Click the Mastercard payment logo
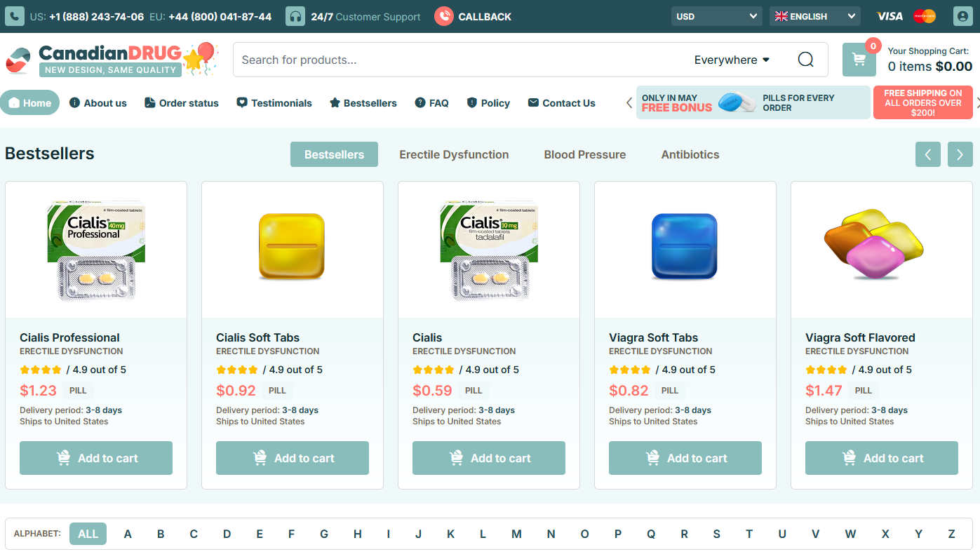The height and width of the screenshot is (559, 980). (925, 16)
